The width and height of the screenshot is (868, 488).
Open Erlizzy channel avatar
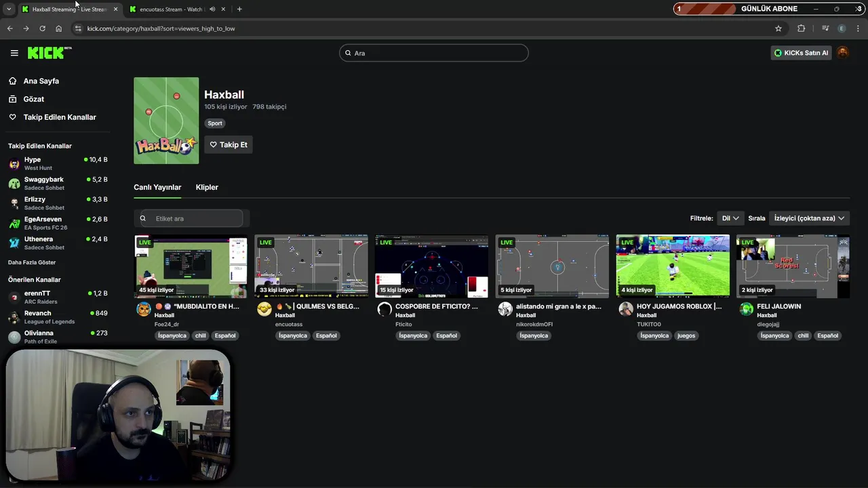[14, 203]
